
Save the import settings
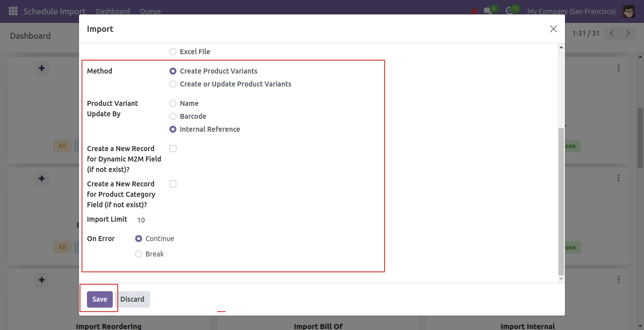coord(100,299)
